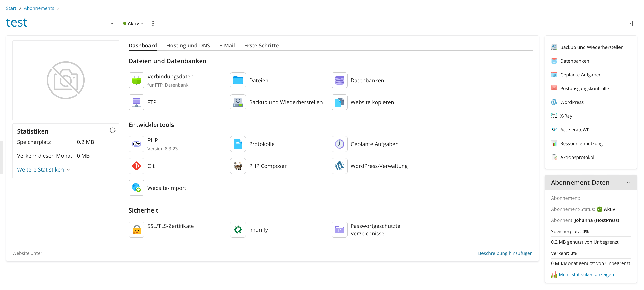Screen dimensions: 644x290
Task: Collapse the Abonnement-Daten panel
Action: [x=629, y=182]
